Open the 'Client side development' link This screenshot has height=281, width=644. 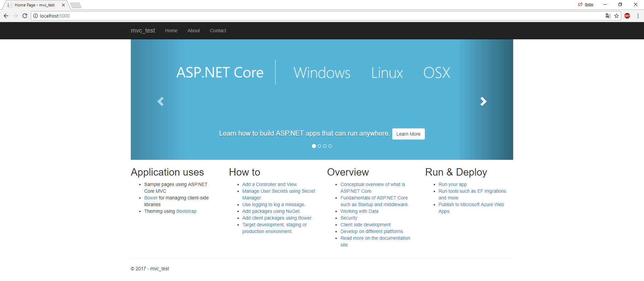pyautogui.click(x=366, y=225)
